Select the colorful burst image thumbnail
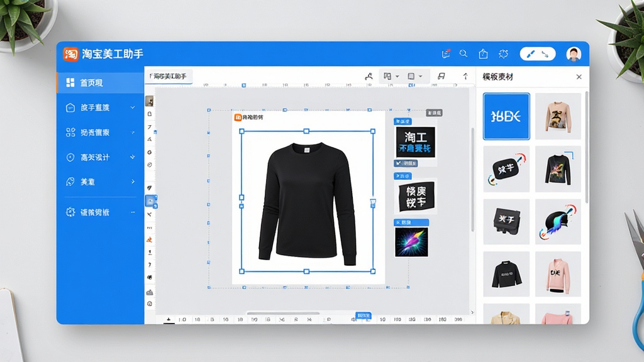Screen dimensions: 644x362 coord(411,242)
